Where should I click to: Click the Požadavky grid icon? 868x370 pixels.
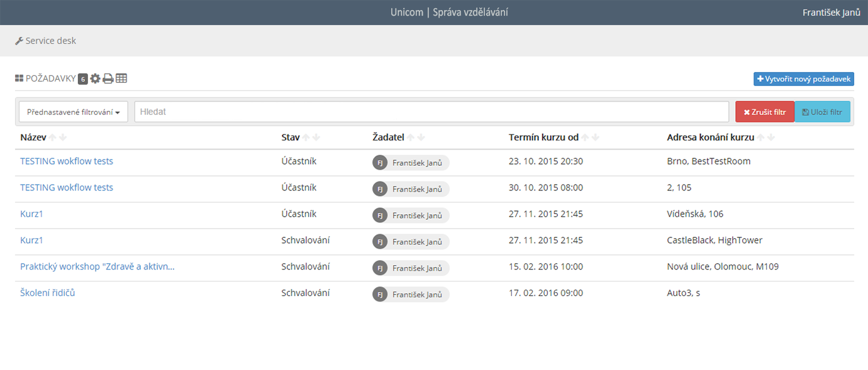tap(19, 79)
